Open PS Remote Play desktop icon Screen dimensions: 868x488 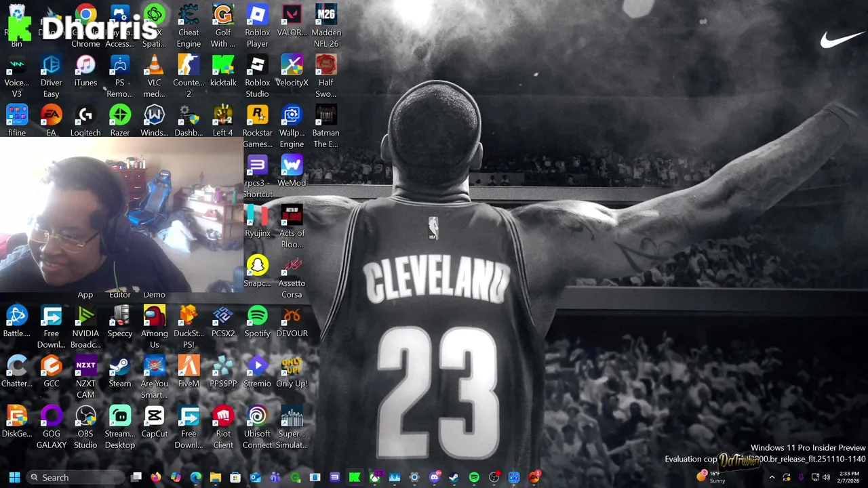click(120, 76)
